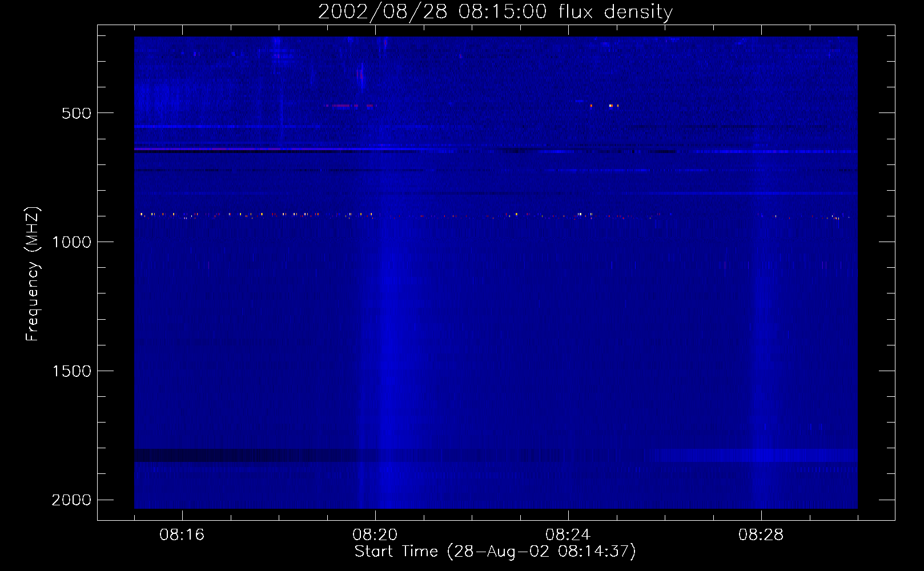
Task: Click the 08:28 time tick label
Action: pos(761,535)
